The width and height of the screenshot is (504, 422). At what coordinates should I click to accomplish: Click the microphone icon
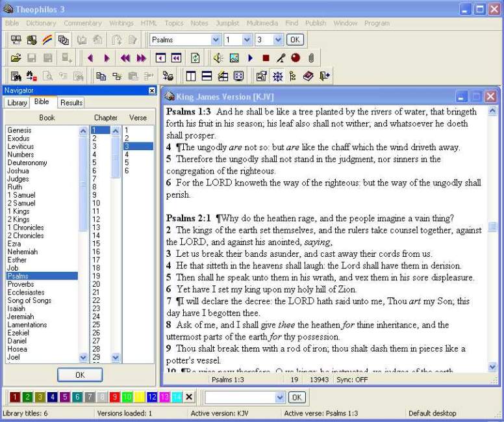(x=281, y=58)
